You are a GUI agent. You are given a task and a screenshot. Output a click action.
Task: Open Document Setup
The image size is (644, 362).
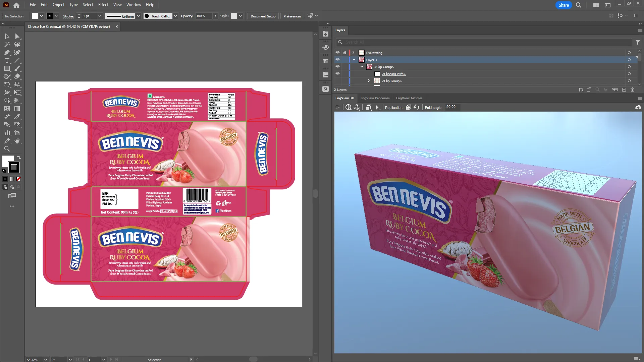click(x=263, y=16)
